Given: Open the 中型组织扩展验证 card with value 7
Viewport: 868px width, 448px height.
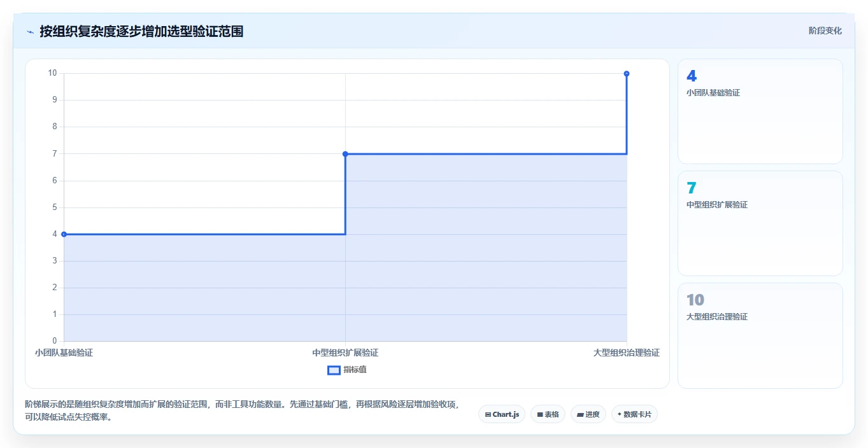Looking at the screenshot, I should tap(760, 223).
